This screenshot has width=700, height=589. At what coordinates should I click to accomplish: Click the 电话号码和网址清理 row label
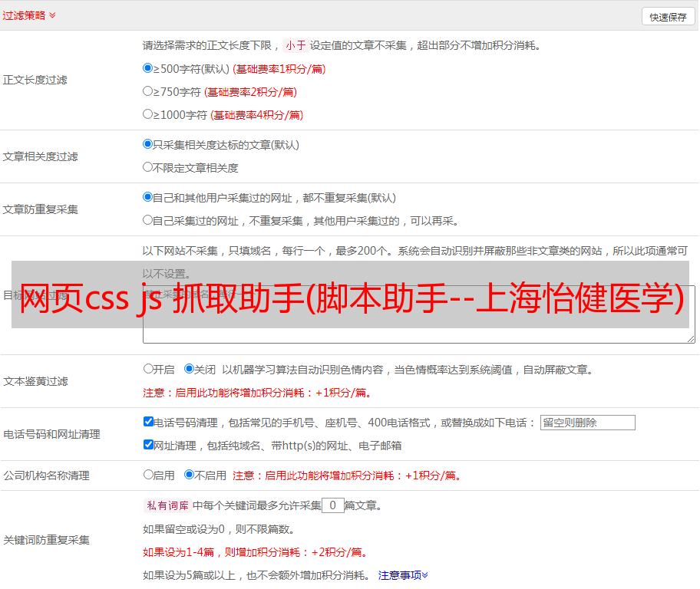tap(51, 434)
